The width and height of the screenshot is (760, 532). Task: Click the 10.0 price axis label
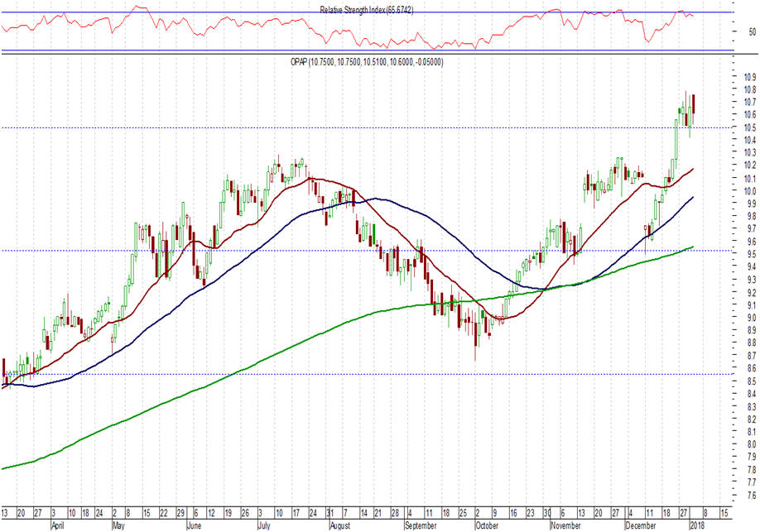click(750, 191)
